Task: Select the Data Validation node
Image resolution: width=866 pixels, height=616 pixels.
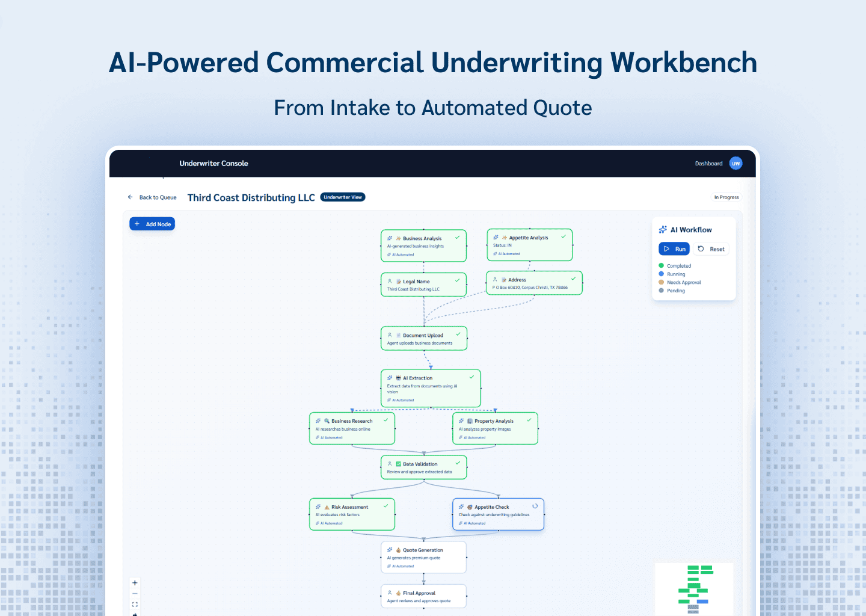Action: point(423,467)
